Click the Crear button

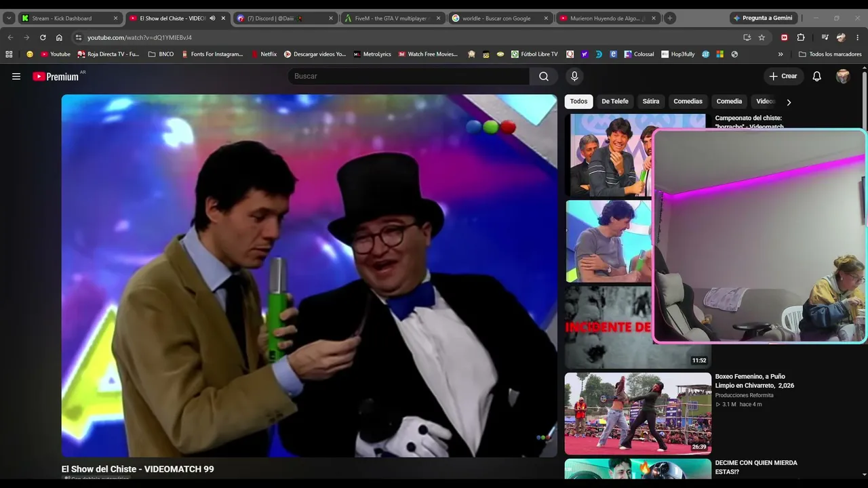[783, 77]
